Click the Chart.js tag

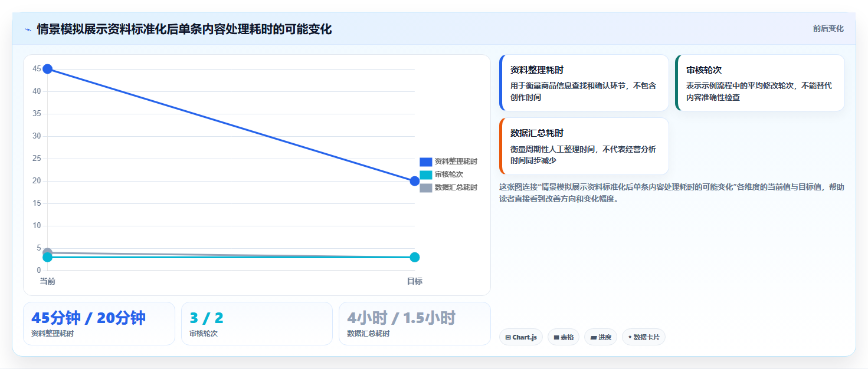(x=521, y=337)
